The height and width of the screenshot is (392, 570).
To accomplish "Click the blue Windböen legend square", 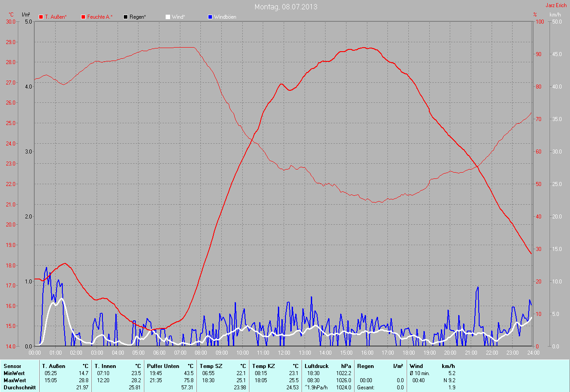I will coord(210,17).
